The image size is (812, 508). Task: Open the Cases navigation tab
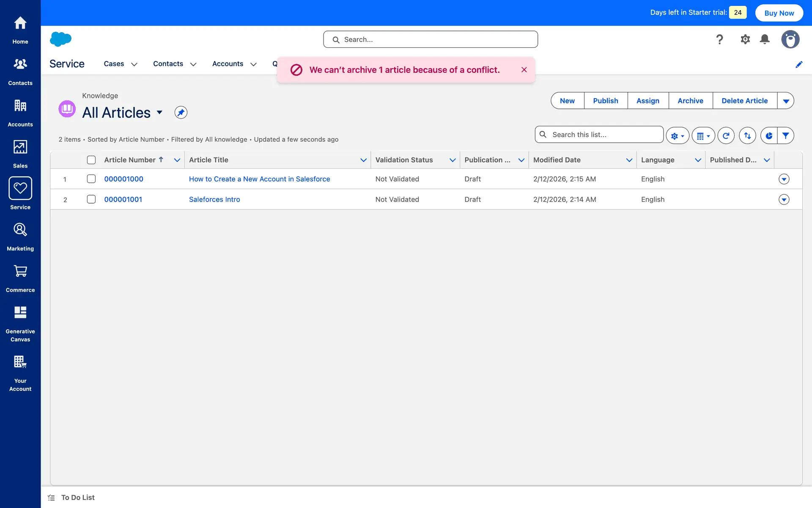tap(114, 64)
